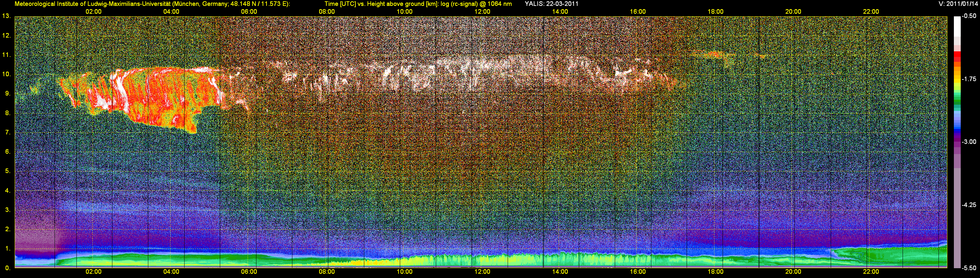
Task: Click the 08:00 label on the bottom axis
Action: coord(326,271)
